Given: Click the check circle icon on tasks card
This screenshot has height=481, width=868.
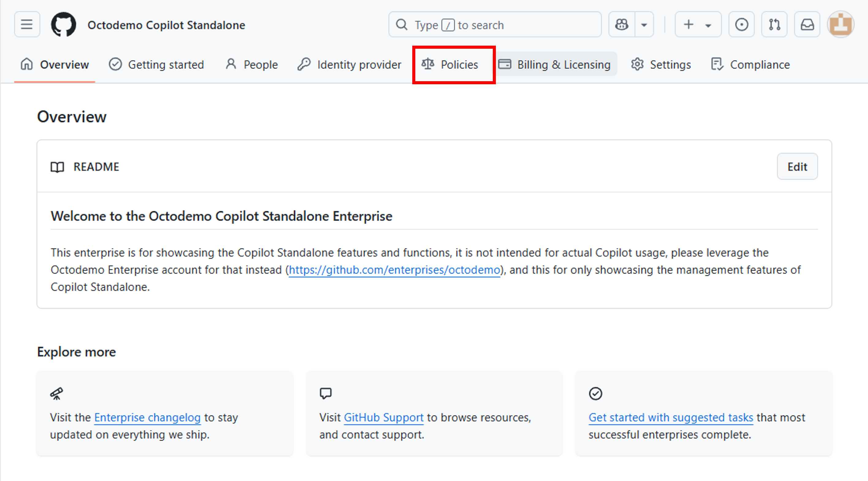Looking at the screenshot, I should click(595, 393).
